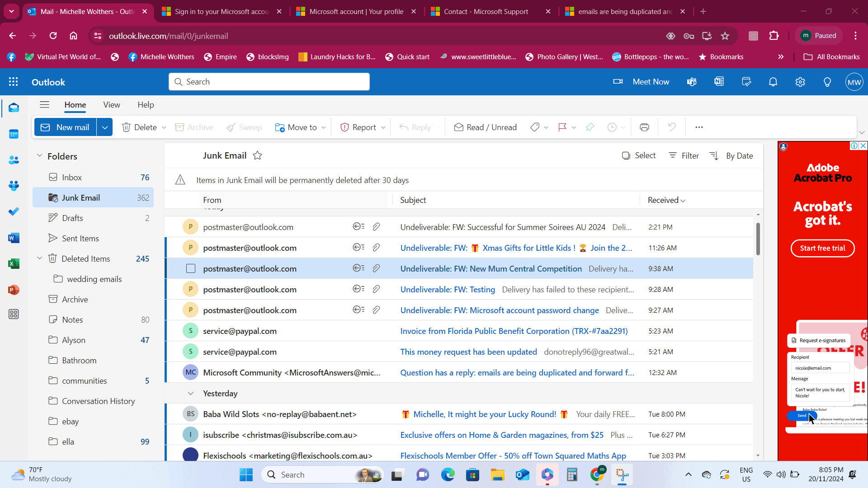Open the Inbox folder
This screenshot has height=488, width=868.
pyautogui.click(x=93, y=178)
